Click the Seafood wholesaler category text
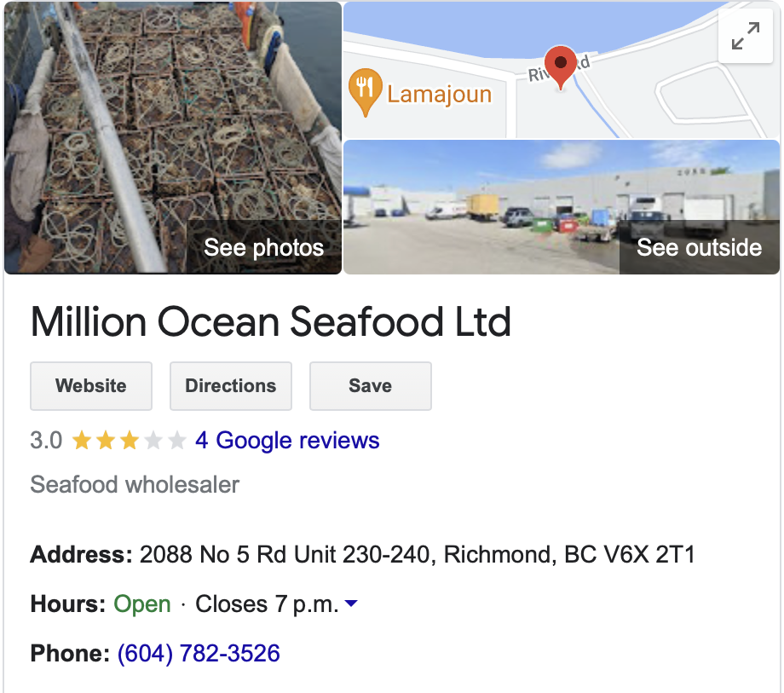 pos(135,485)
